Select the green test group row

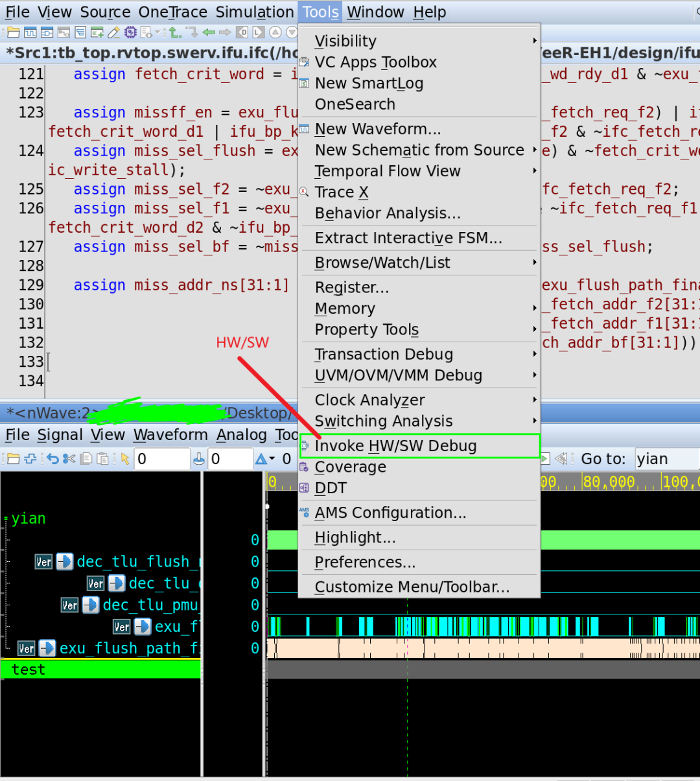coord(100,670)
